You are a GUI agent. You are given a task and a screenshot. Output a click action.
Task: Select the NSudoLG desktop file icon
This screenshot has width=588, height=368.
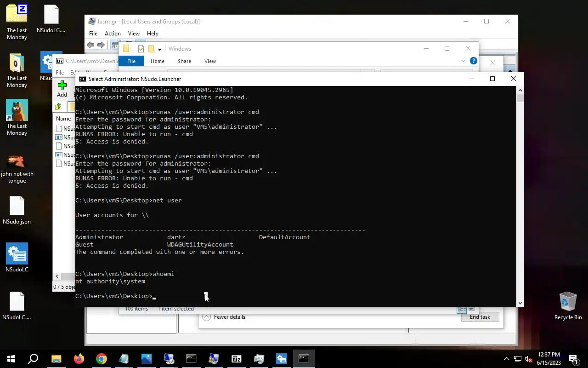[x=51, y=19]
